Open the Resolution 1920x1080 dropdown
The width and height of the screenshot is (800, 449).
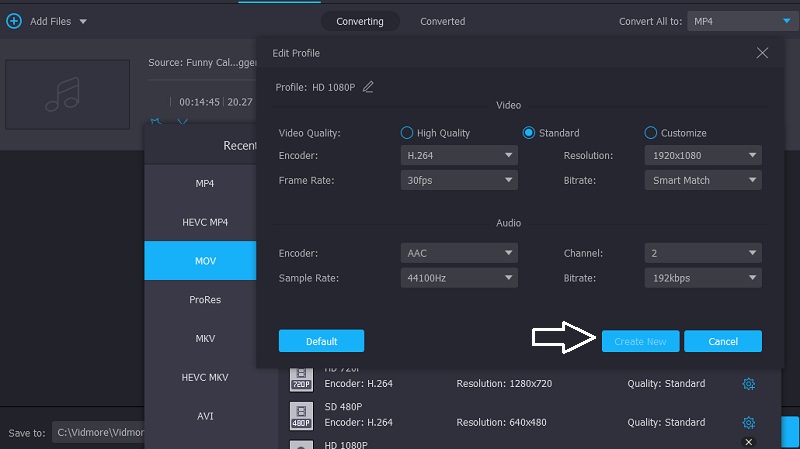click(x=702, y=156)
